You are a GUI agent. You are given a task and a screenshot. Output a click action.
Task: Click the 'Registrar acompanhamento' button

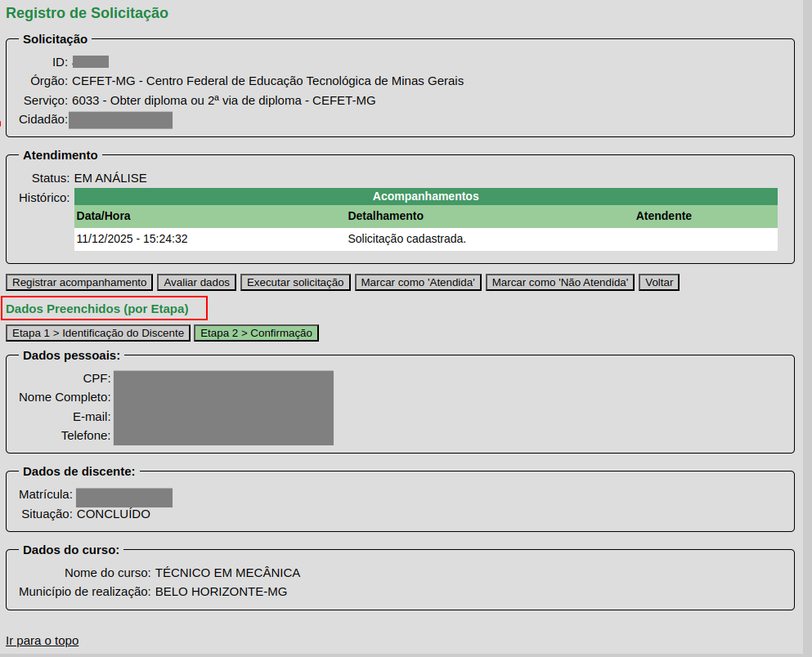79,282
